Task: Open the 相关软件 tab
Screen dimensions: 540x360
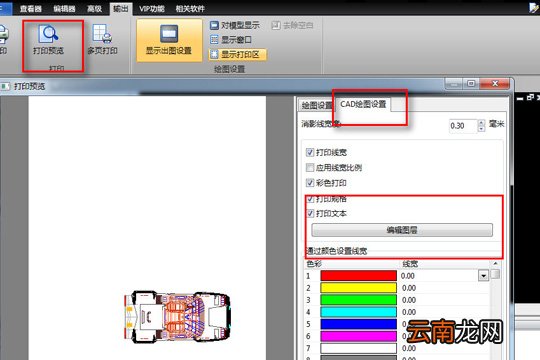Action: point(190,8)
